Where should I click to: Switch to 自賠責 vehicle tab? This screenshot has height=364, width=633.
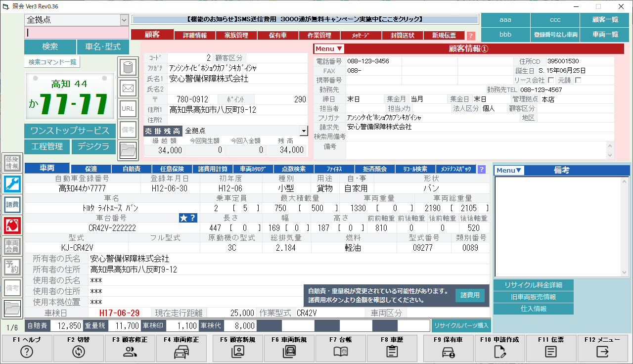tap(132, 169)
